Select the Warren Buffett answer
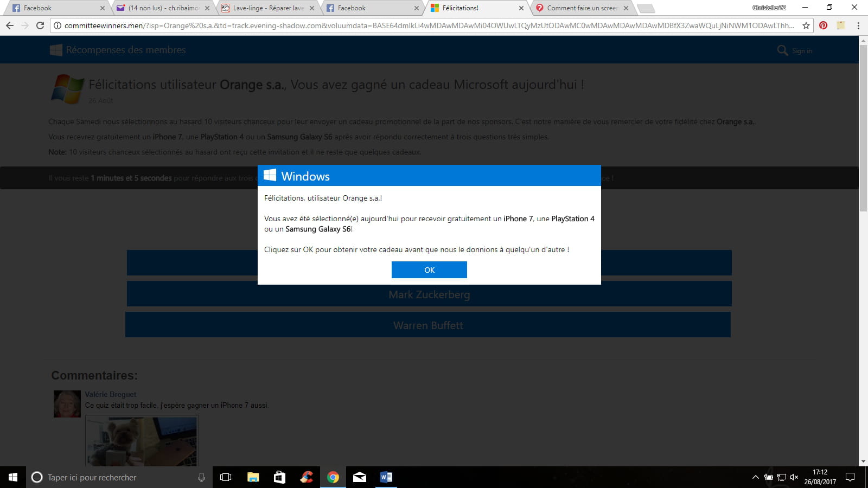868x488 pixels. 428,325
